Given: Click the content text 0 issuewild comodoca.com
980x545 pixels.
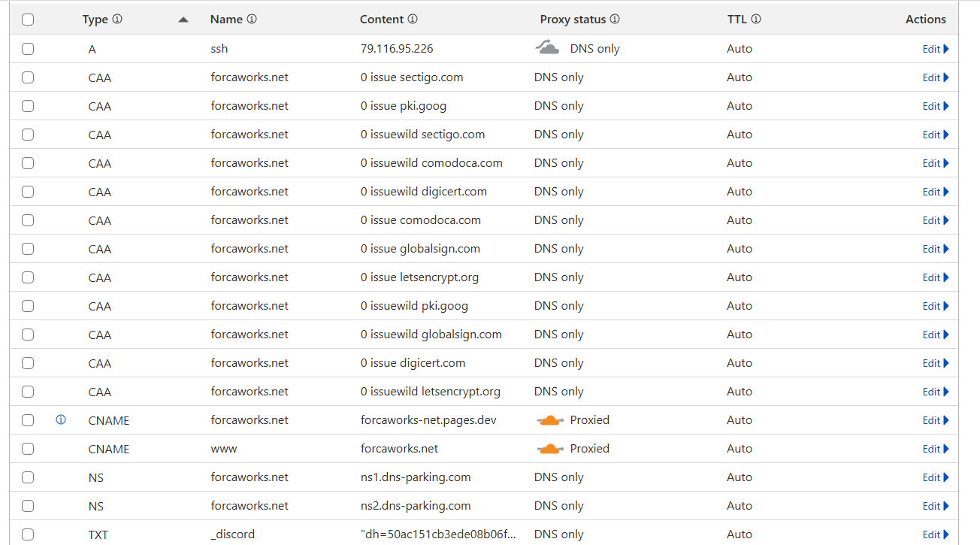Looking at the screenshot, I should [x=431, y=163].
